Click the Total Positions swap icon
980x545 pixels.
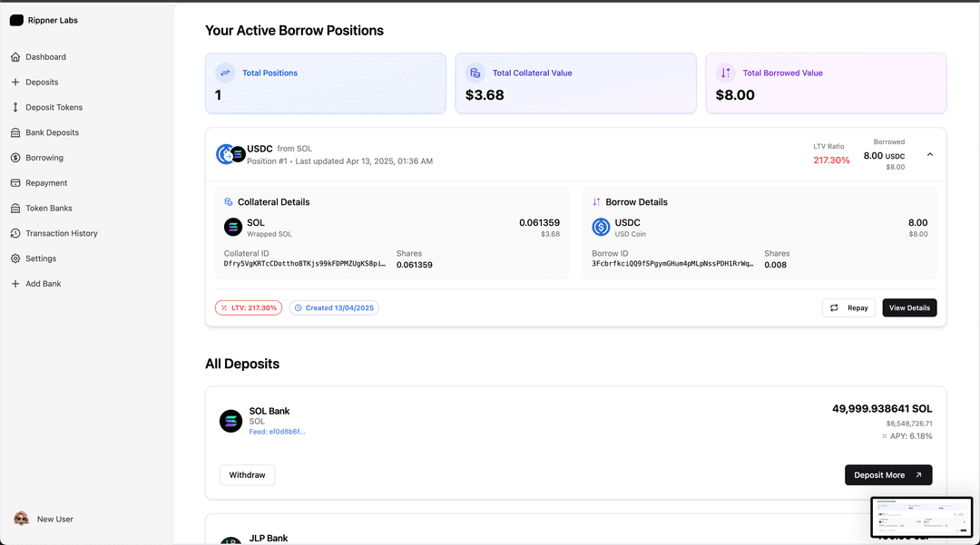225,73
